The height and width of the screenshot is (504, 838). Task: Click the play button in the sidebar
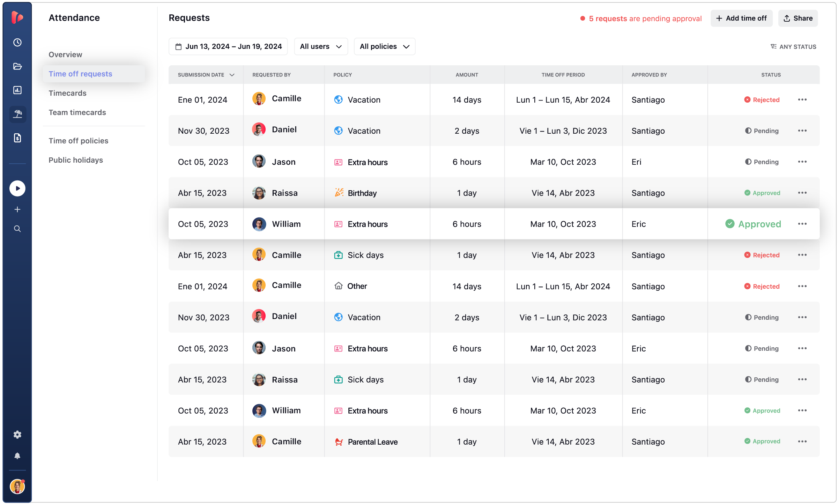17,188
